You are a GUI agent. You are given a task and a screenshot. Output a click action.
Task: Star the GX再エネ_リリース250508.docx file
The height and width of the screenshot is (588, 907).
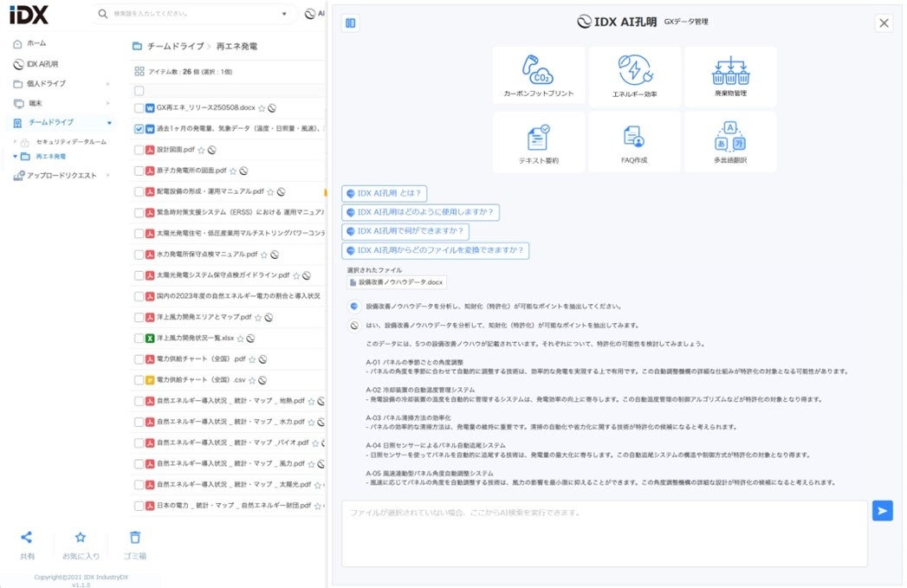point(262,108)
